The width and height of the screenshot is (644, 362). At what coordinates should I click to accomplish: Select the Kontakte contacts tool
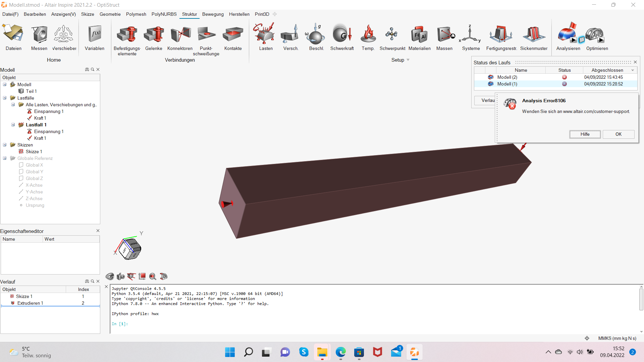(x=233, y=35)
